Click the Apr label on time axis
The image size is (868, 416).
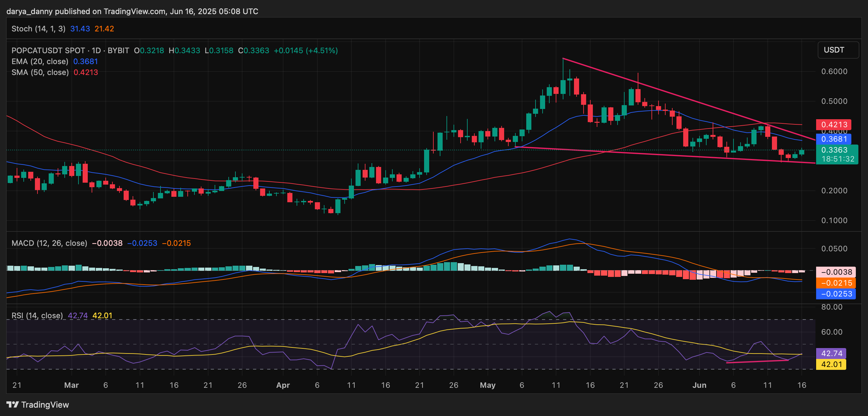click(283, 385)
